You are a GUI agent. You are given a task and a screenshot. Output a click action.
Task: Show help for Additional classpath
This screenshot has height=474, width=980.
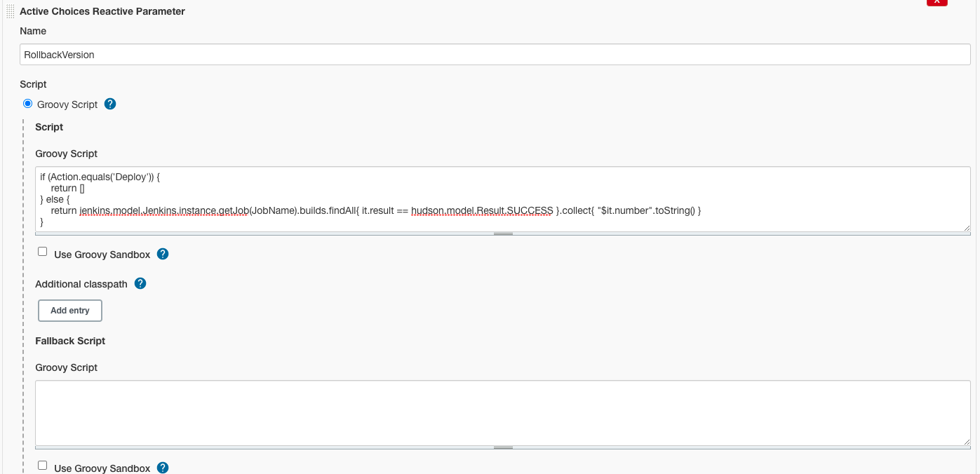click(x=140, y=283)
